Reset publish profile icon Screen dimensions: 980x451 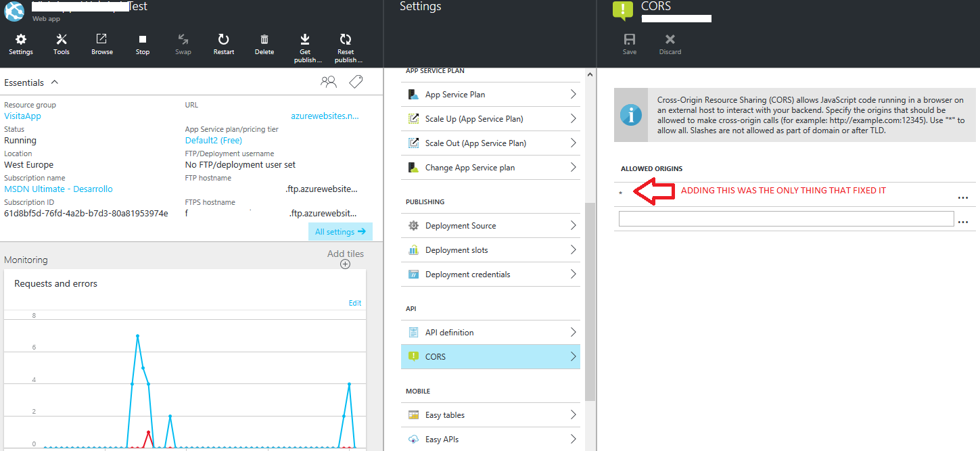(x=346, y=39)
